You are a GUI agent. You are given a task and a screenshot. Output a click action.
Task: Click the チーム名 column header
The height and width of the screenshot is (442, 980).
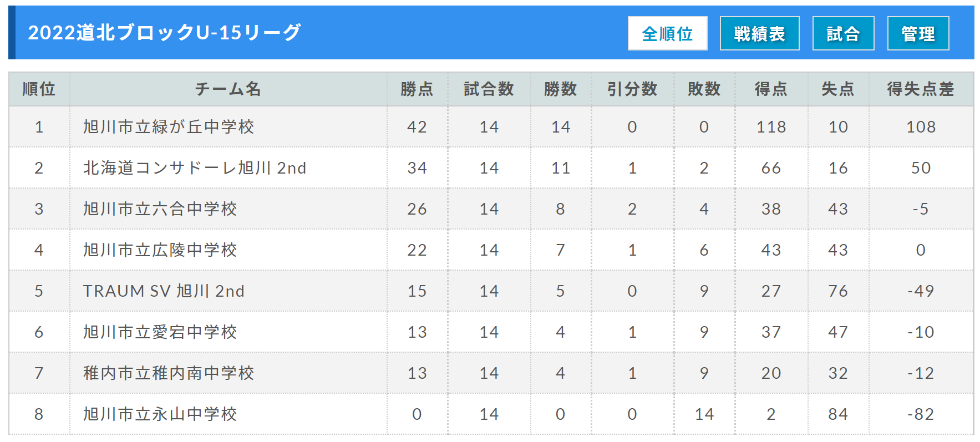(x=228, y=89)
